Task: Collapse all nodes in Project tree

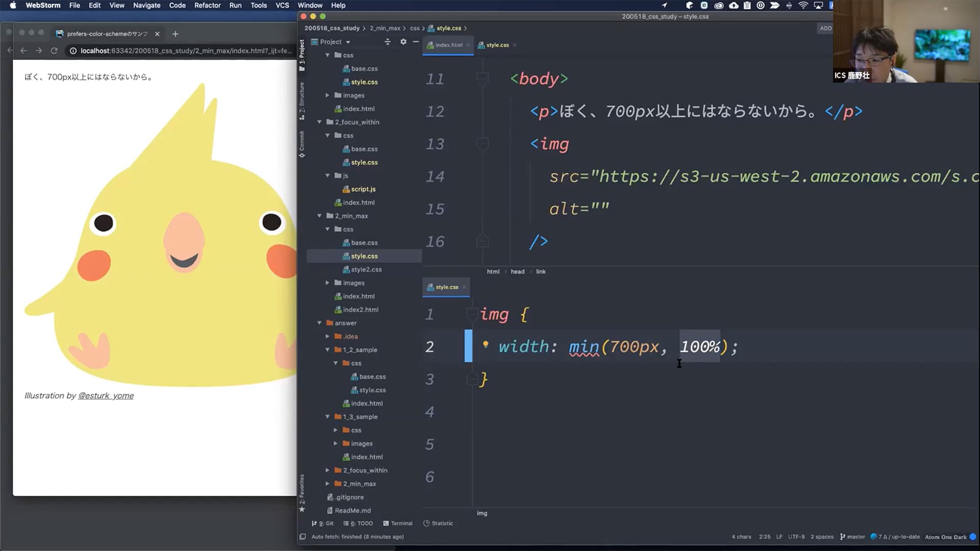Action: point(388,41)
